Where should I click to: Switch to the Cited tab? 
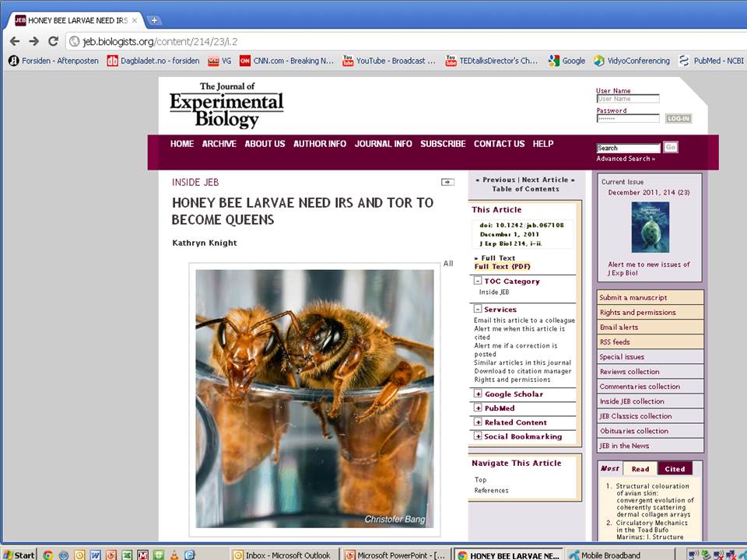pos(675,469)
